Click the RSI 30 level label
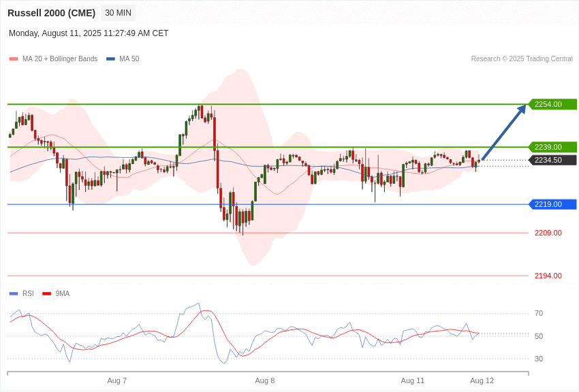This screenshot has height=392, width=579. coord(539,359)
